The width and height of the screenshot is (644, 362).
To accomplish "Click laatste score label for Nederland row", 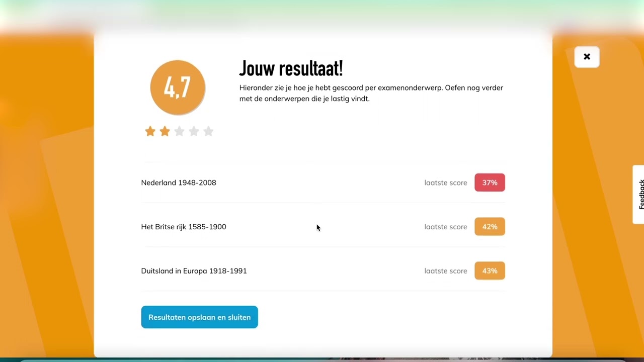I will point(446,183).
